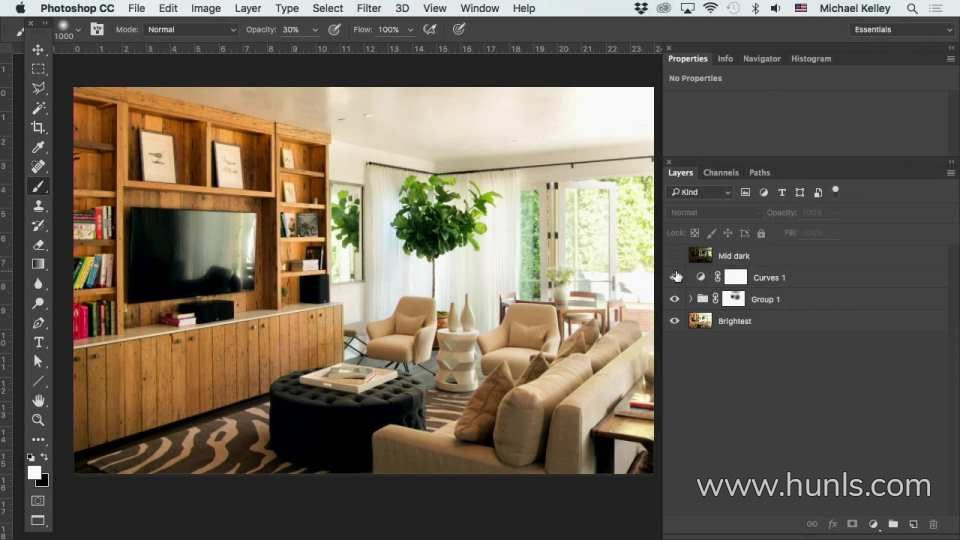Open the layer Kind filter dropdown
Screen dimensions: 960x540
(x=700, y=192)
